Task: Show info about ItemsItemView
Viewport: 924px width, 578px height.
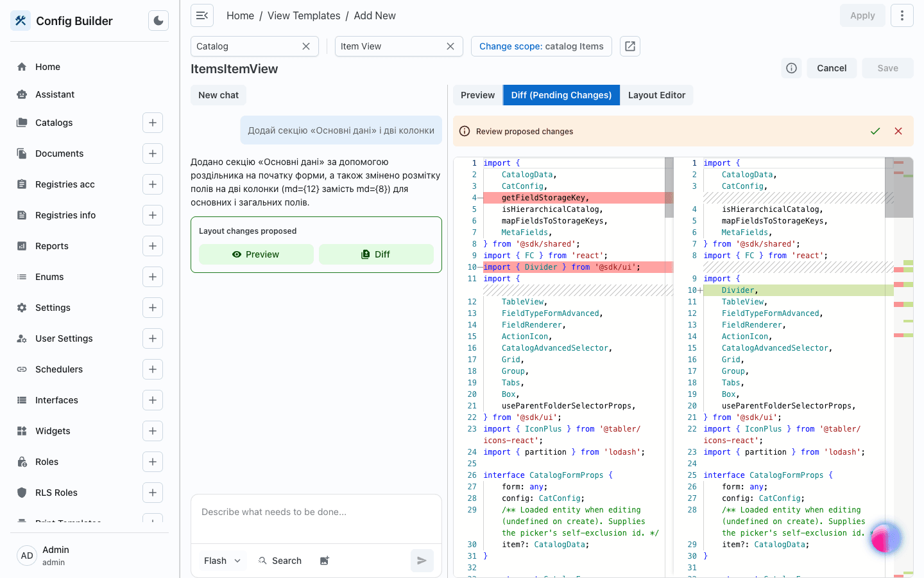Action: coord(792,68)
